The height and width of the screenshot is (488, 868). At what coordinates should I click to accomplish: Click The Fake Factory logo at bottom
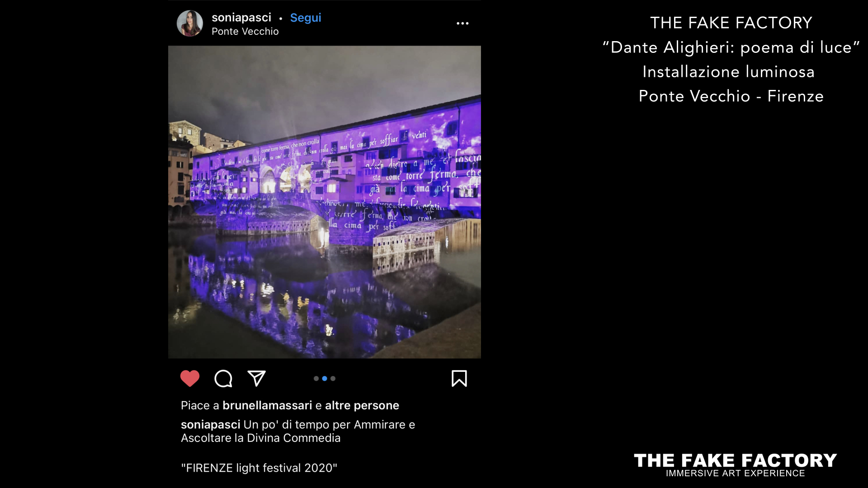736,465
